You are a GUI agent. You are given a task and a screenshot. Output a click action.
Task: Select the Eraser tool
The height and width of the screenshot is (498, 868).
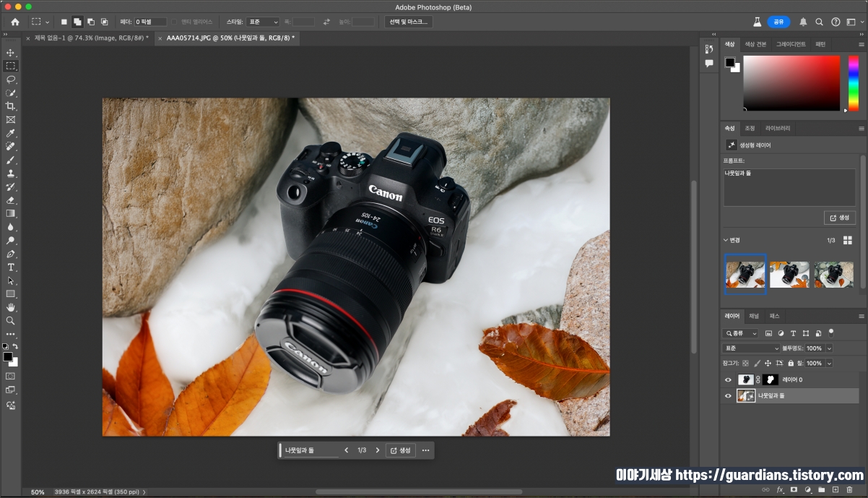coord(10,200)
